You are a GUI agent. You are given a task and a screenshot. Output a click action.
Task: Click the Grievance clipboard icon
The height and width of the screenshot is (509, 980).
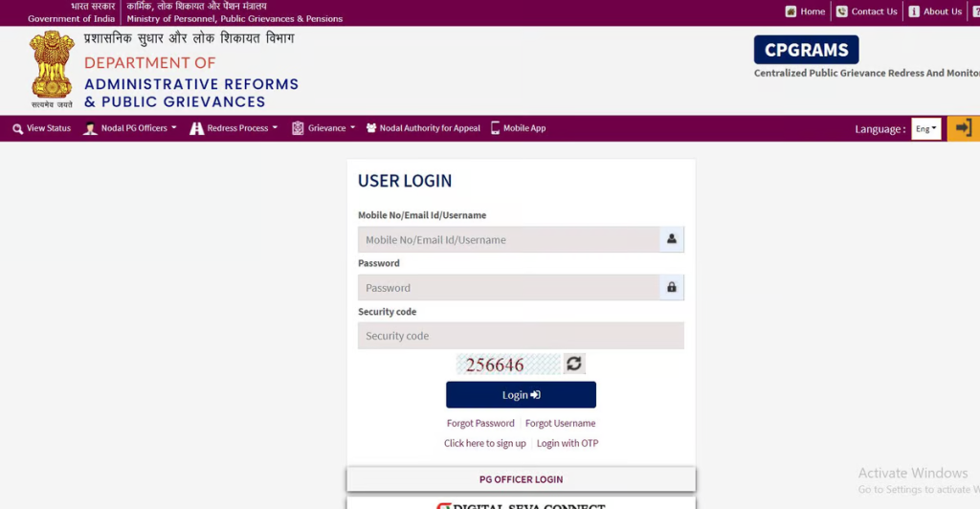[298, 128]
